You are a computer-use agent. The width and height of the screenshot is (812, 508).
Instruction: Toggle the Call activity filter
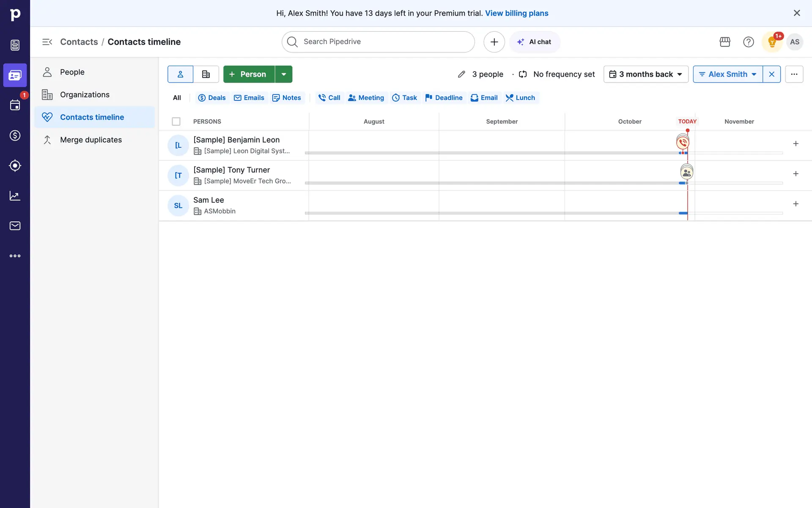pyautogui.click(x=329, y=98)
